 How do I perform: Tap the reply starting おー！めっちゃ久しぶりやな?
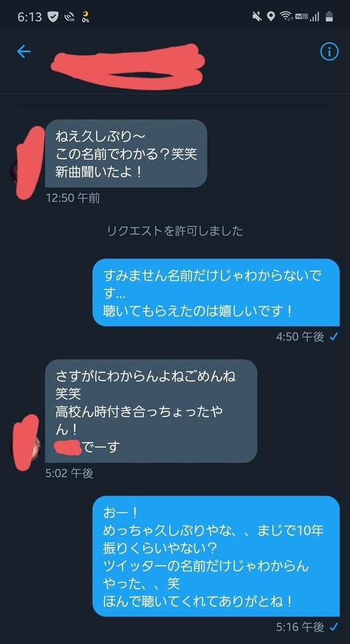(x=216, y=556)
